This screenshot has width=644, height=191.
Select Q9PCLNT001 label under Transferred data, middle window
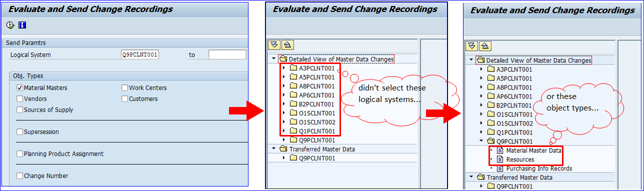316,158
